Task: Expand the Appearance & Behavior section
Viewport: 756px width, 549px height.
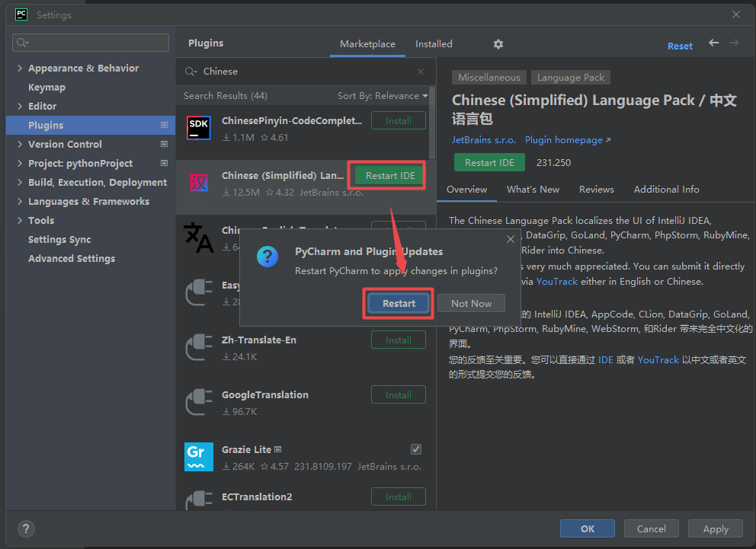Action: pos(20,69)
